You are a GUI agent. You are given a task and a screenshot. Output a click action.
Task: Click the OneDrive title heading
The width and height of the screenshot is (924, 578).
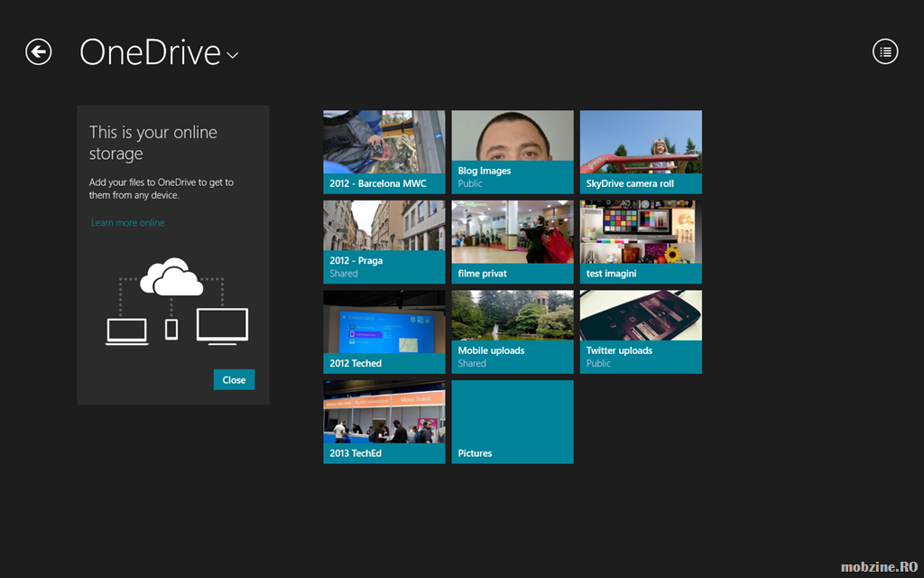[151, 51]
